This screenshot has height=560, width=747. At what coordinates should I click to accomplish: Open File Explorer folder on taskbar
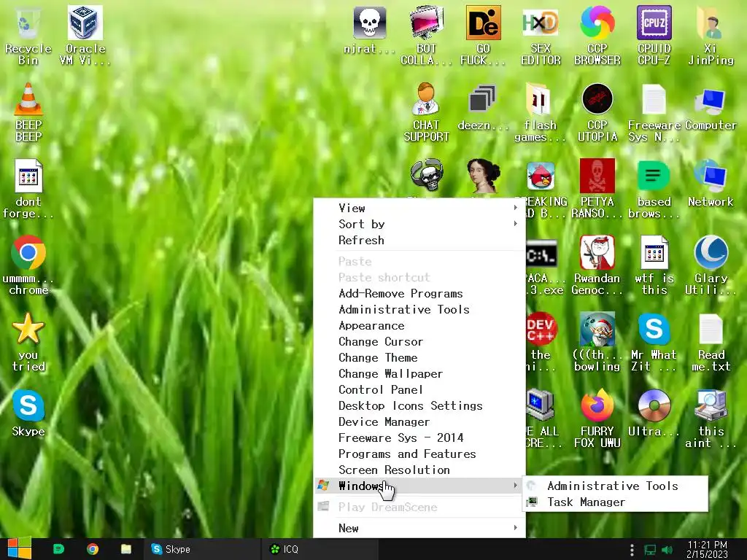(125, 549)
